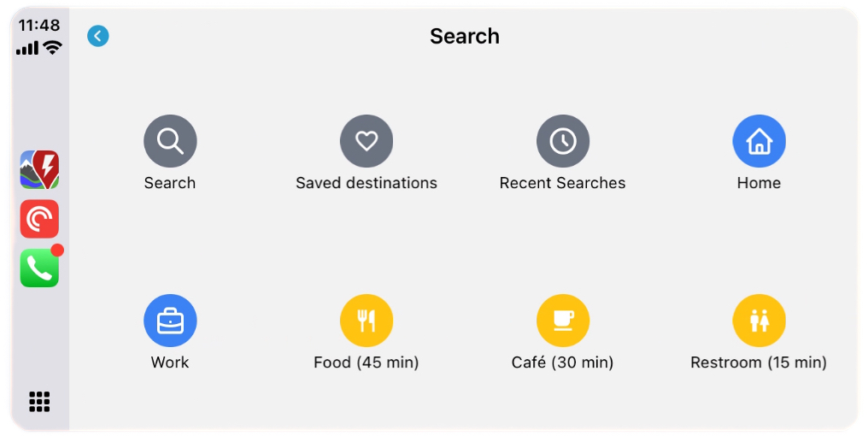Tap the "Restroom (15 min)" label
Viewport: 868px width, 436px height.
[x=759, y=362]
